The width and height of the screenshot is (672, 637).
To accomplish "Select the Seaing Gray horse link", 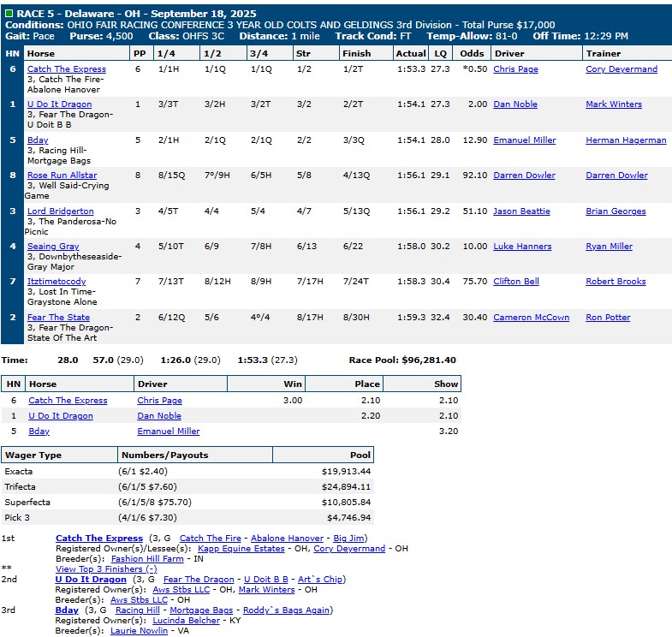I will 53,247.
